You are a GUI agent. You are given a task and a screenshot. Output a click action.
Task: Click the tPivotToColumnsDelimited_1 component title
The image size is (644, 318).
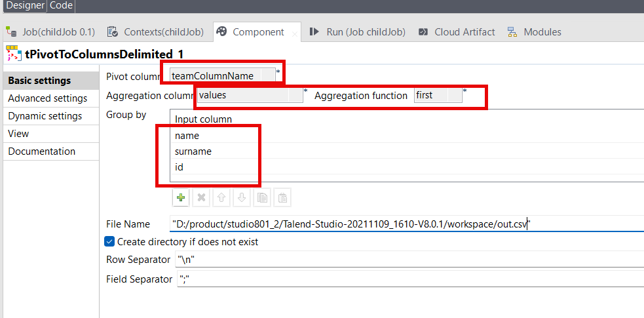point(104,54)
